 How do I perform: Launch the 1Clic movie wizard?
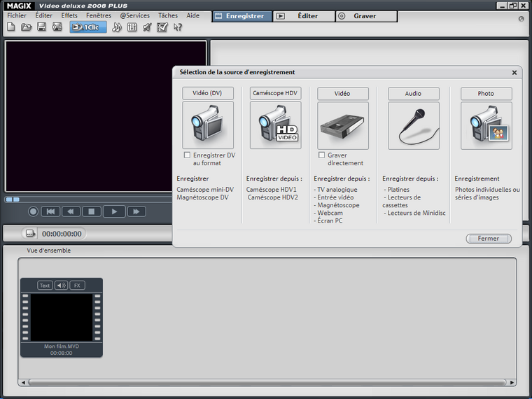pyautogui.click(x=88, y=27)
